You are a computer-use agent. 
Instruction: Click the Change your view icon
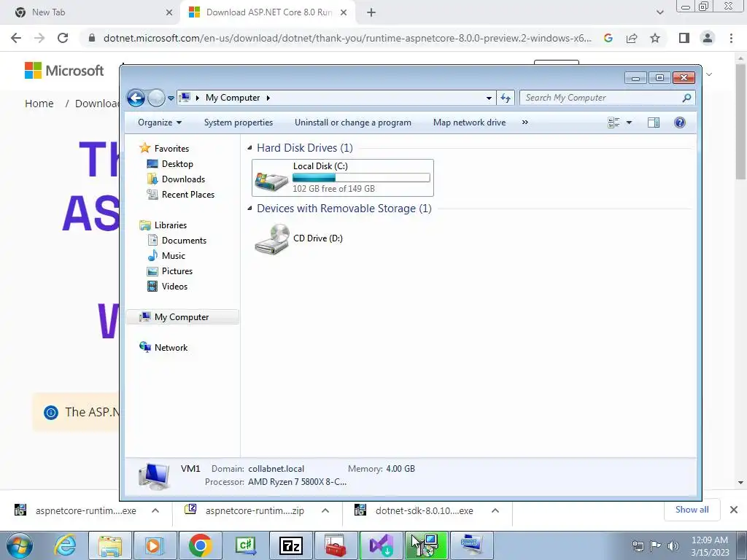click(614, 122)
